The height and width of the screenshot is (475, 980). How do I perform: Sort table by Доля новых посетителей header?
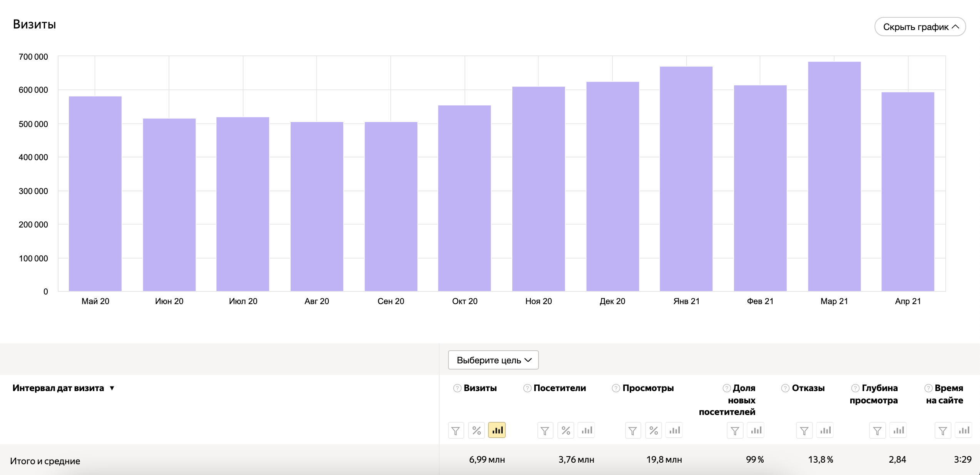point(727,400)
